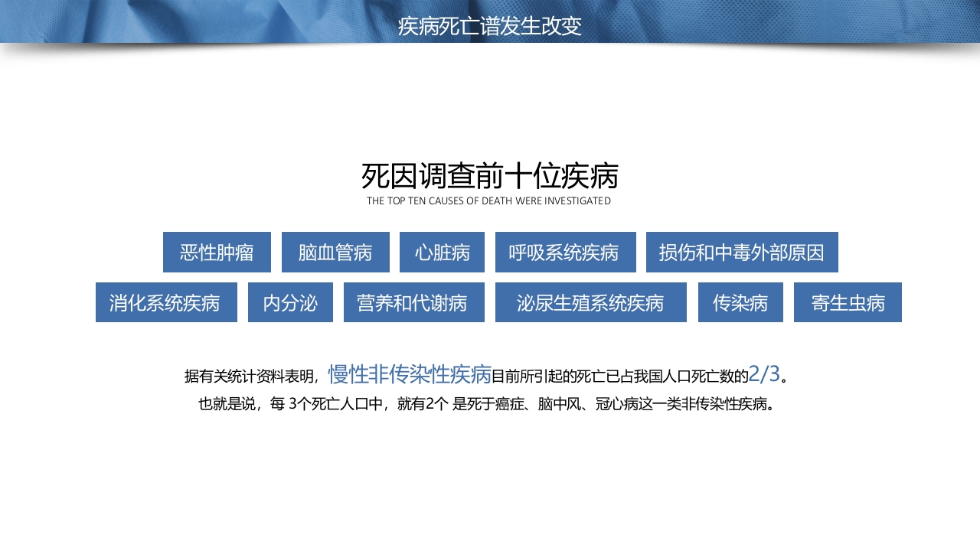The width and height of the screenshot is (980, 551).
Task: Select the heading 死因调查前十位疾病
Action: [489, 176]
